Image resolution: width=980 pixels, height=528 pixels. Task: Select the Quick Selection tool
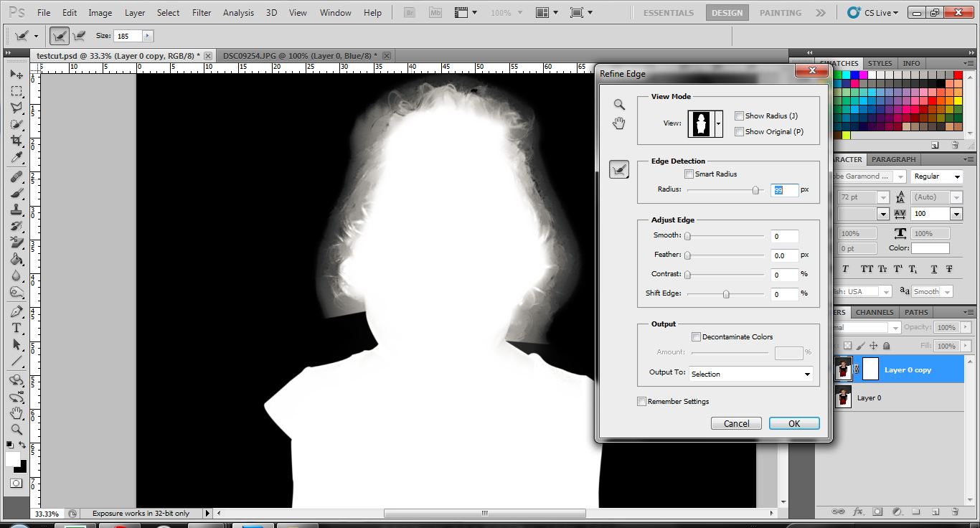[x=14, y=124]
